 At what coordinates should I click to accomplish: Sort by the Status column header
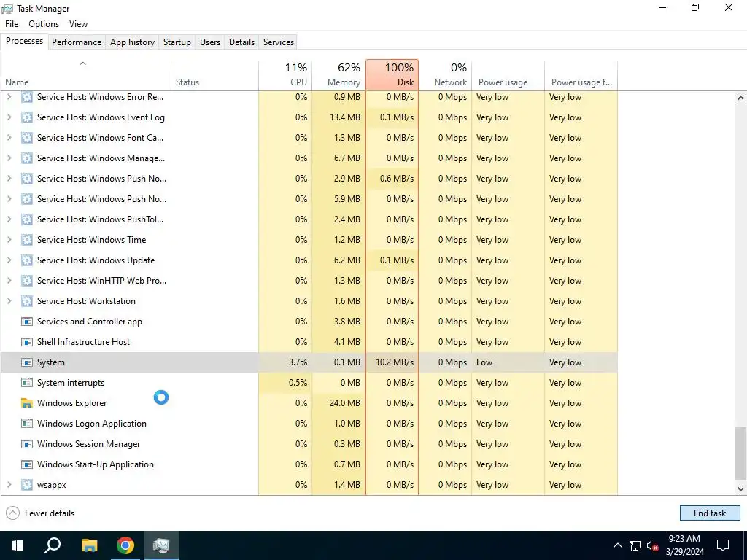pyautogui.click(x=215, y=75)
